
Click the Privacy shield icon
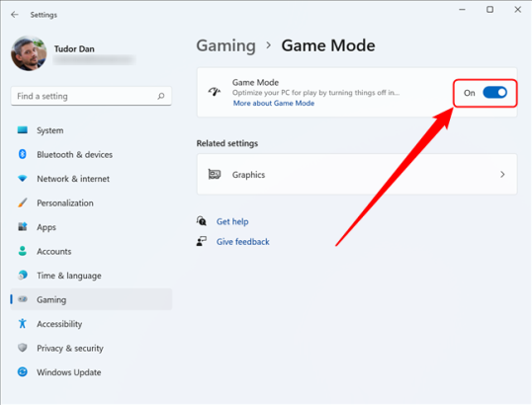click(23, 348)
